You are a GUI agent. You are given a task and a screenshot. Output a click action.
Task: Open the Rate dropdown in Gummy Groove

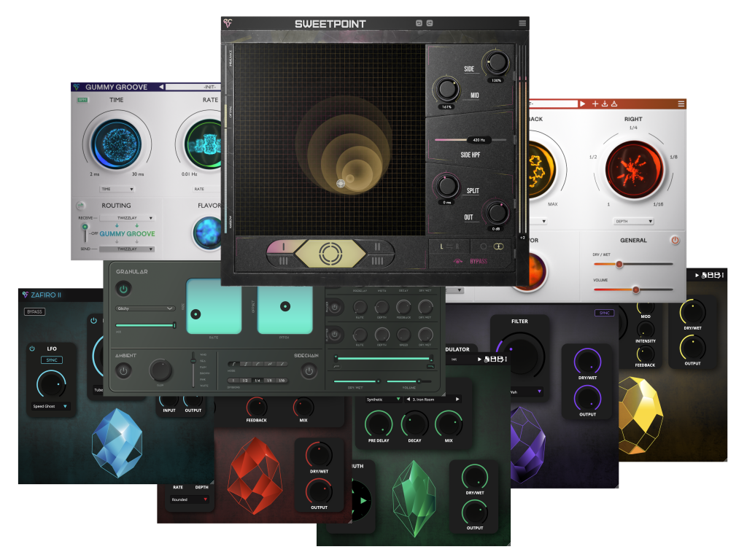[x=206, y=189]
